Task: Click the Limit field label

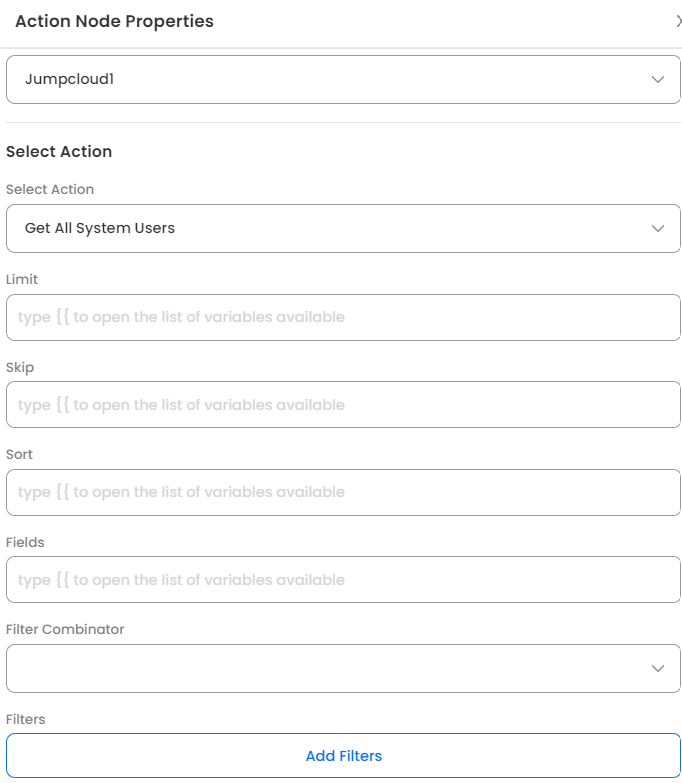Action: click(22, 279)
